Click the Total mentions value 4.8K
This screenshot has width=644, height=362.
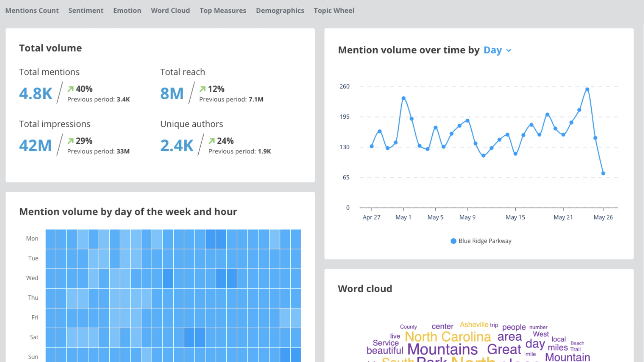[35, 93]
